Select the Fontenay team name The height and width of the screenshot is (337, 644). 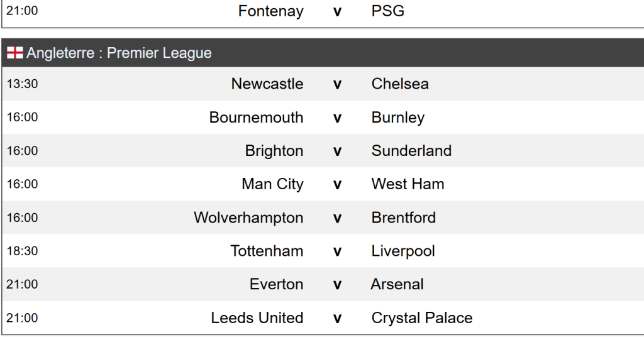click(270, 11)
